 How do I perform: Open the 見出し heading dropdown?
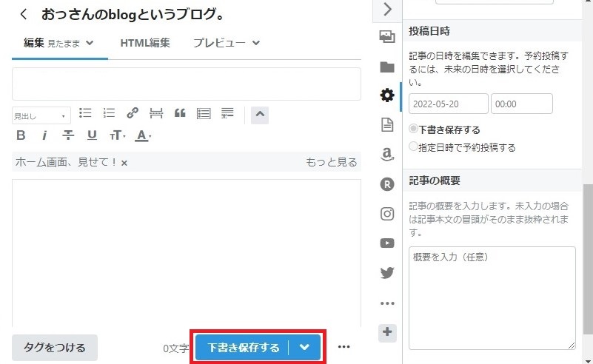(x=41, y=116)
